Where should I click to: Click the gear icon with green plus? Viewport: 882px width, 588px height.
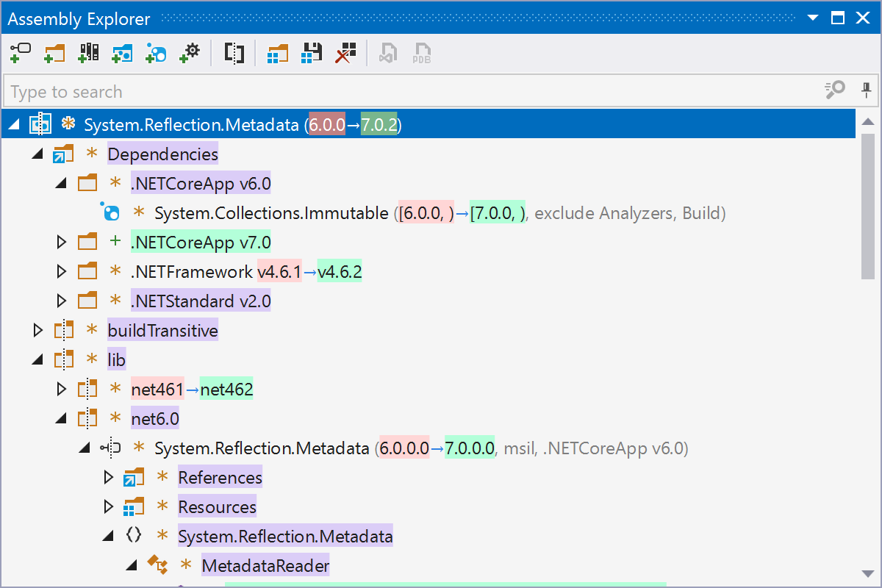tap(190, 53)
